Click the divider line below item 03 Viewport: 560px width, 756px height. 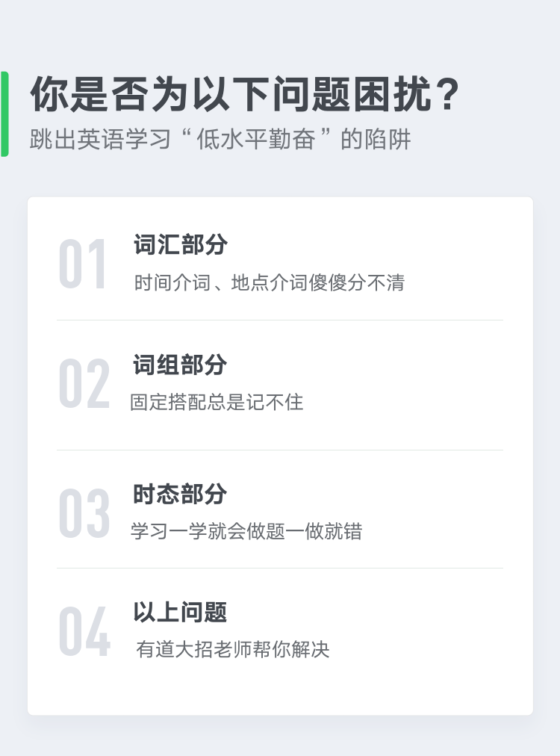tap(280, 568)
